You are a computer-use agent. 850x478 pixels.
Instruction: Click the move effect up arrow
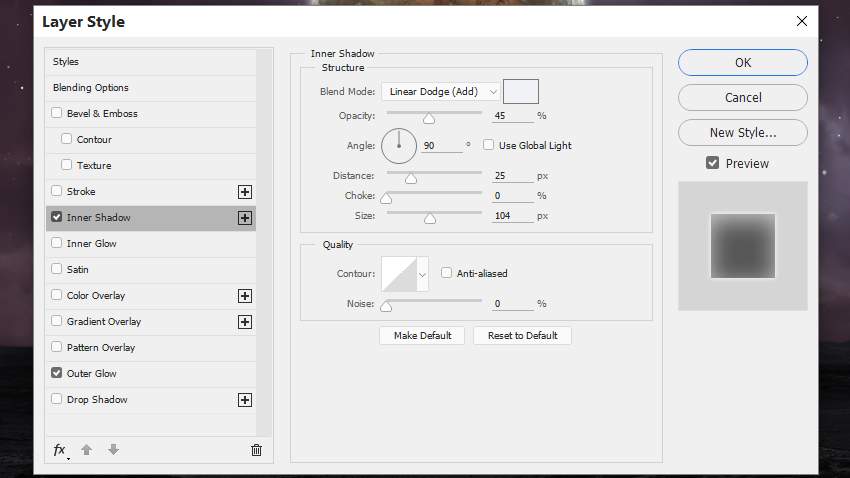87,450
